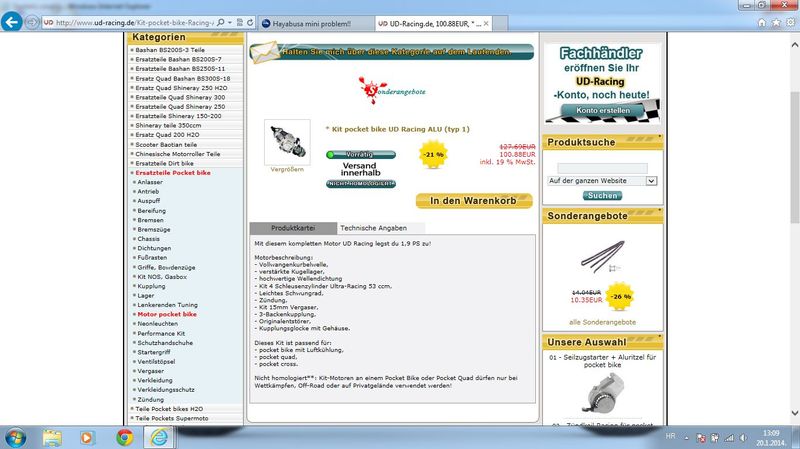Click the newsletter banner for this category
Screen dimensions: 800x449
[392, 52]
